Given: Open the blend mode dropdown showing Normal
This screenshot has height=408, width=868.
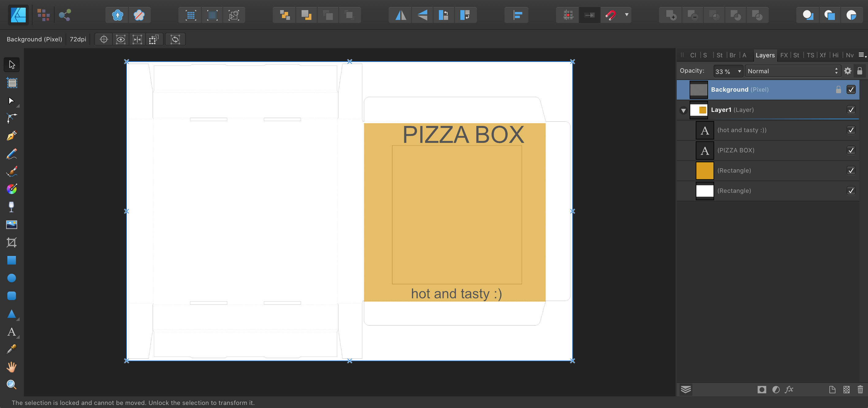Looking at the screenshot, I should click(x=793, y=71).
